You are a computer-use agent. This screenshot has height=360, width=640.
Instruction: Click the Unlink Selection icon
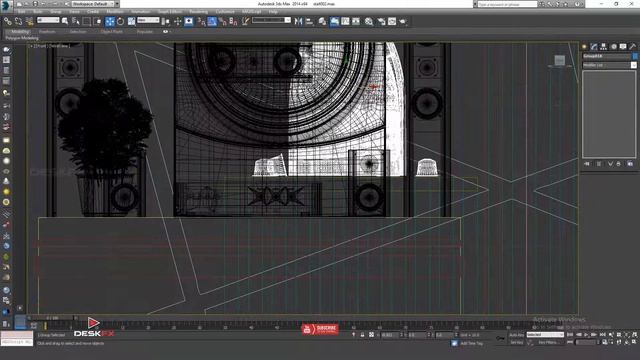(18, 21)
